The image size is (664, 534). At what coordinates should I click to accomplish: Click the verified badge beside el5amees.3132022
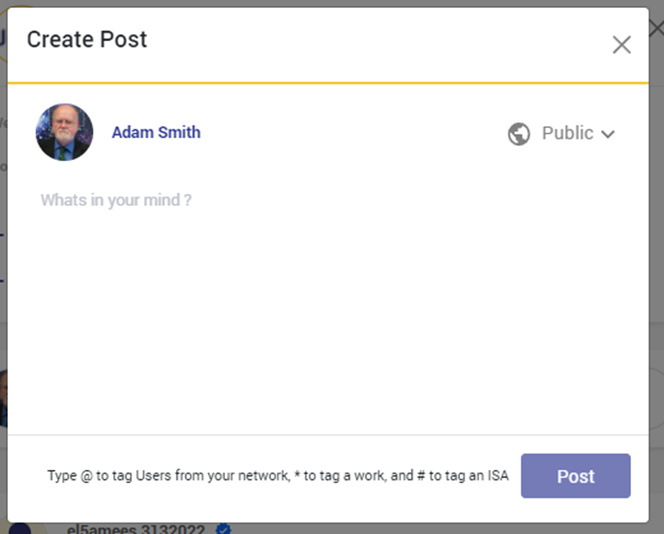225,529
